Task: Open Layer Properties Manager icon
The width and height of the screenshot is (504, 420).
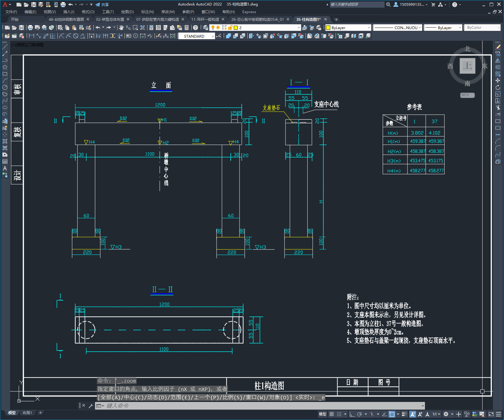Action: coord(206,28)
